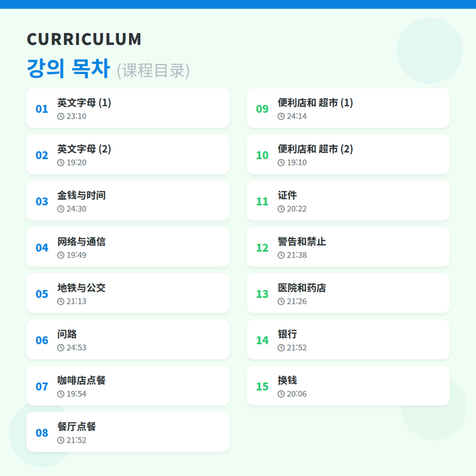Click the clock icon next to 20:06

(x=281, y=394)
